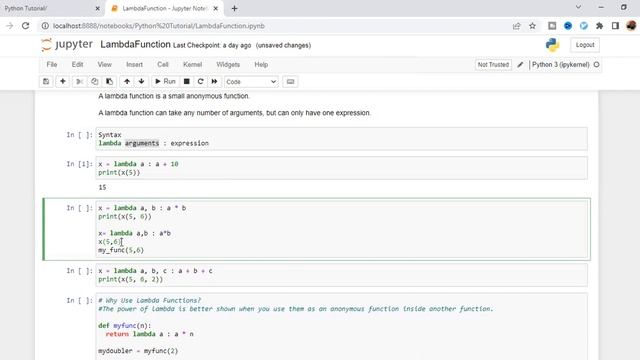The image size is (640, 360).
Task: Bookmark this page with the star icon
Action: pyautogui.click(x=532, y=26)
